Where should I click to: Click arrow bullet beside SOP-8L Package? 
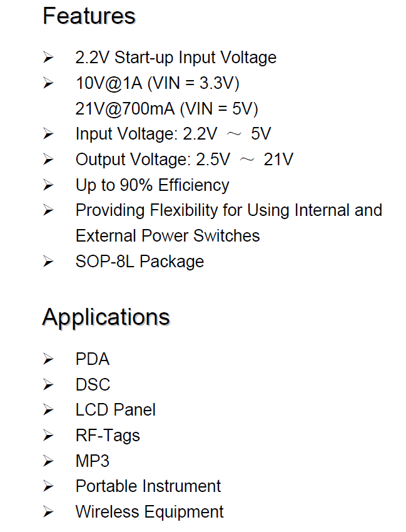coord(48,262)
